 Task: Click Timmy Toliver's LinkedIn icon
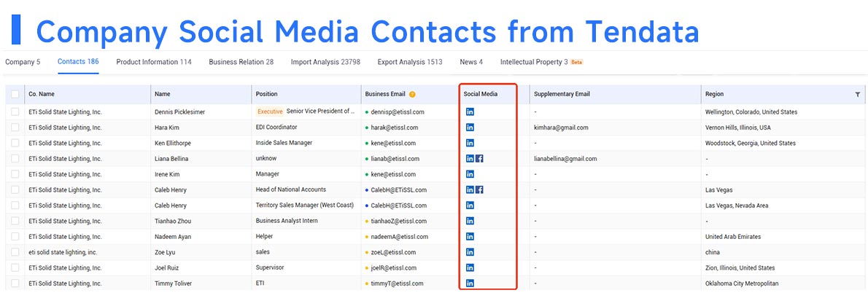click(470, 283)
